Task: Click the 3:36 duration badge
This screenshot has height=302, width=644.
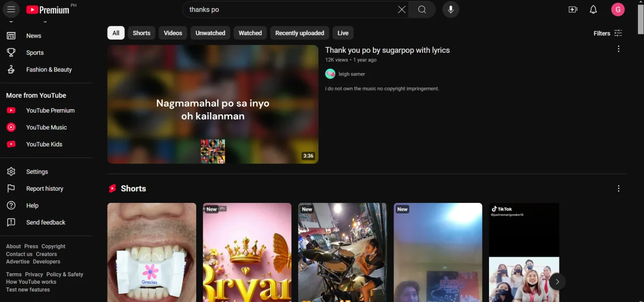Action: coord(308,156)
